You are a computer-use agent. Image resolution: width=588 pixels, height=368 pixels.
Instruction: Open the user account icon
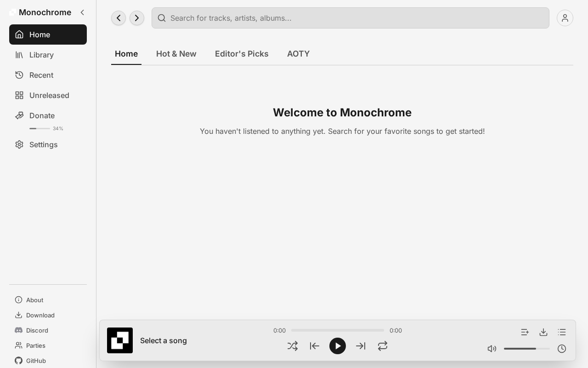pos(565,18)
